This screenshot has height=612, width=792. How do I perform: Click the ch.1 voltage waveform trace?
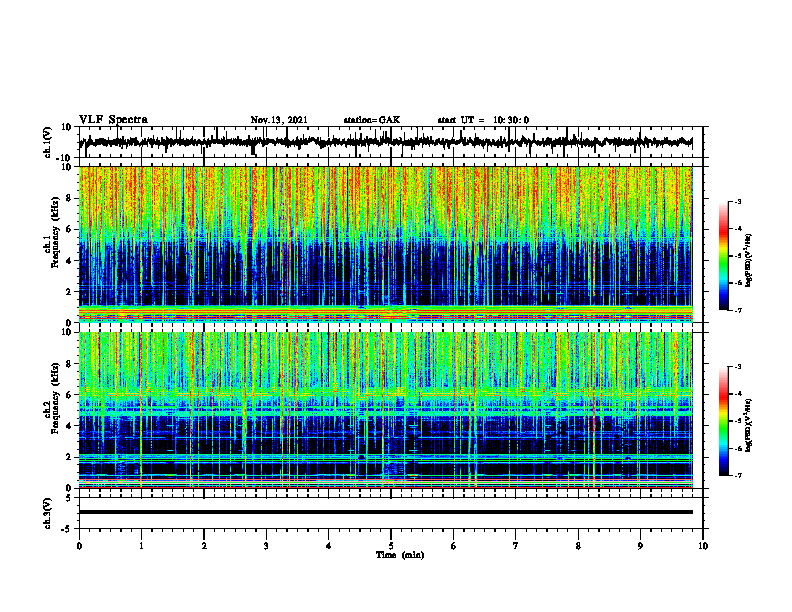pyautogui.click(x=385, y=142)
